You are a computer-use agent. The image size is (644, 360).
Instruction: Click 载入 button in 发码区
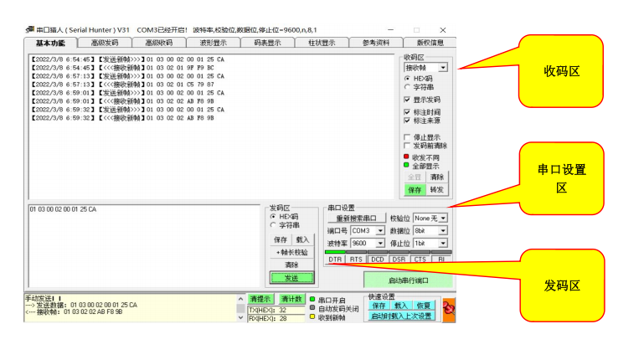click(302, 239)
